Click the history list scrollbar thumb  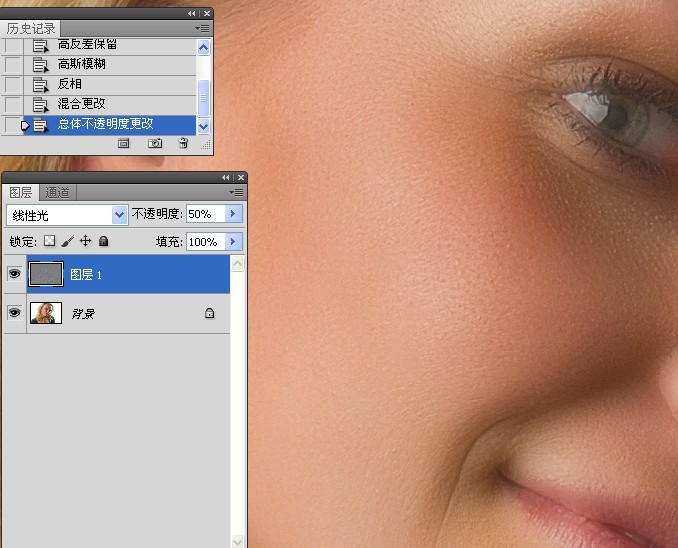203,98
